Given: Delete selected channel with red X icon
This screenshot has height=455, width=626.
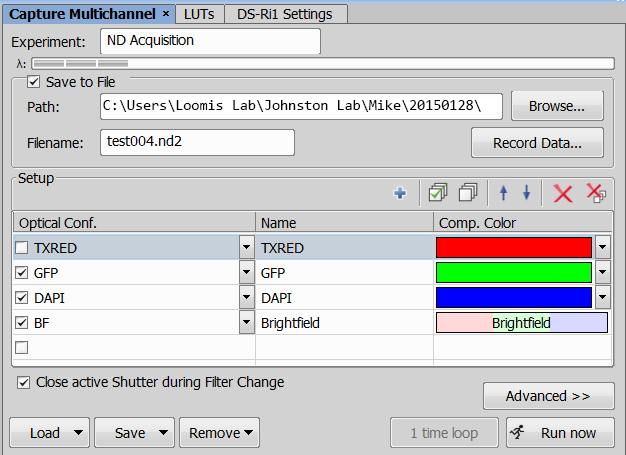Looking at the screenshot, I should (563, 194).
